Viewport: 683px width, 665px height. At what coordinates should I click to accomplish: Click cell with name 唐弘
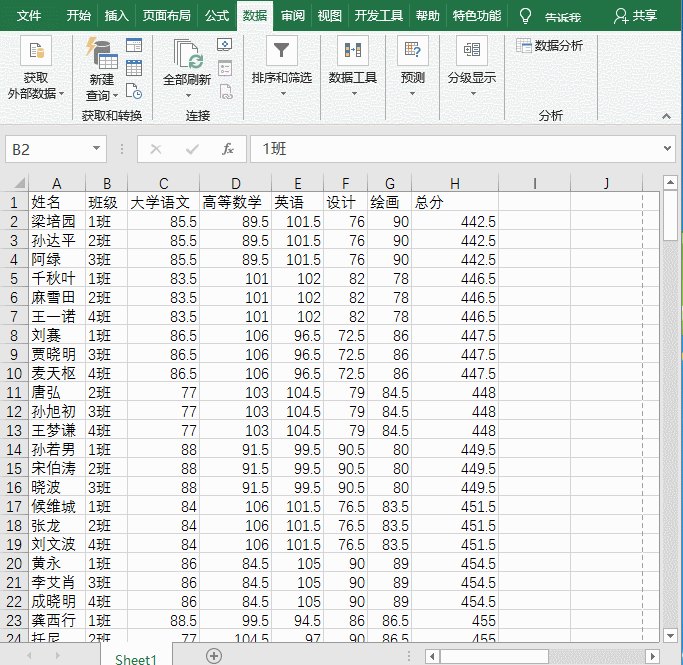57,392
